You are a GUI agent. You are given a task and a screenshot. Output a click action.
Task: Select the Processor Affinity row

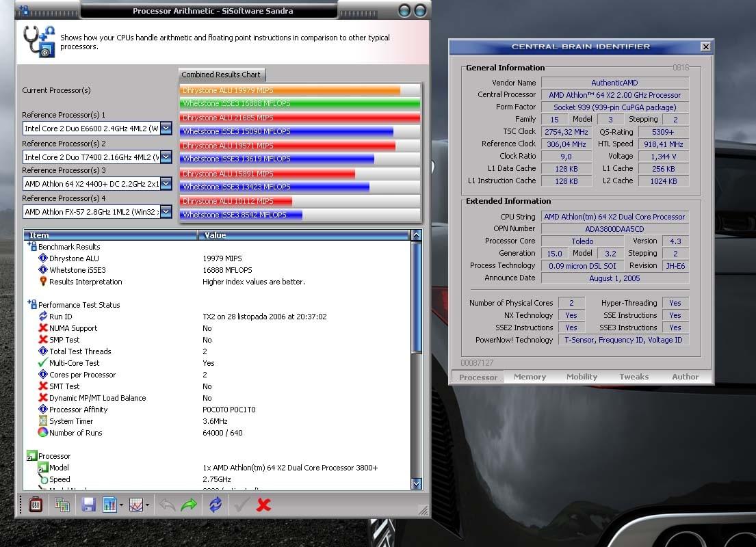[x=218, y=409]
